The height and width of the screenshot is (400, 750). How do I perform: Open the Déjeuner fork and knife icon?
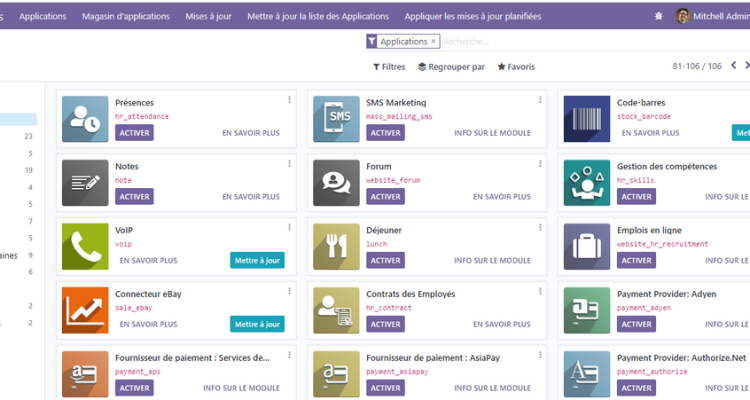pyautogui.click(x=336, y=246)
